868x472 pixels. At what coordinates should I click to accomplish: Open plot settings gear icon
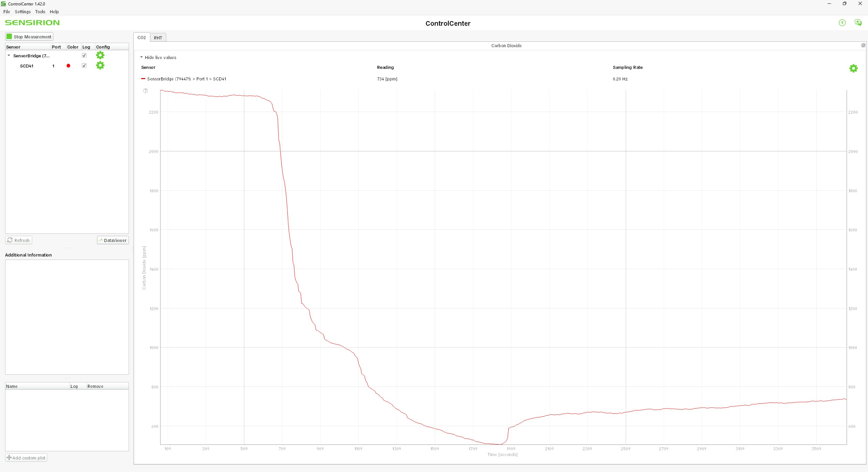(x=853, y=69)
